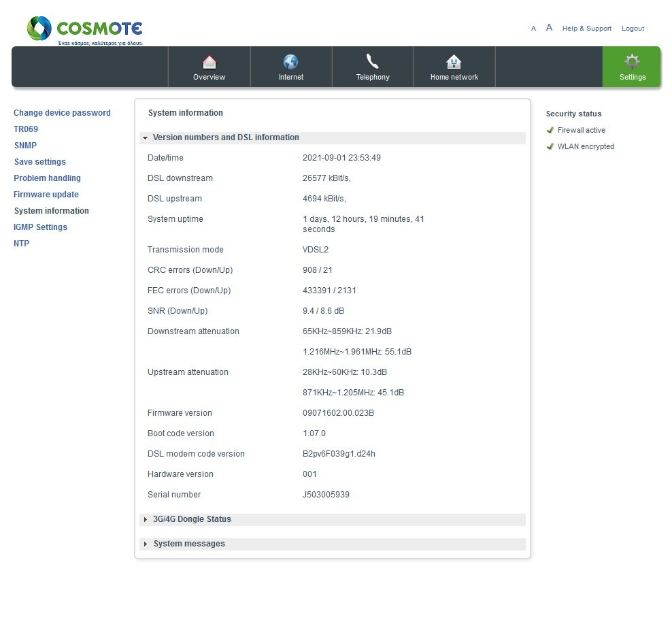
Task: Click the System information panel heading
Action: click(x=186, y=113)
